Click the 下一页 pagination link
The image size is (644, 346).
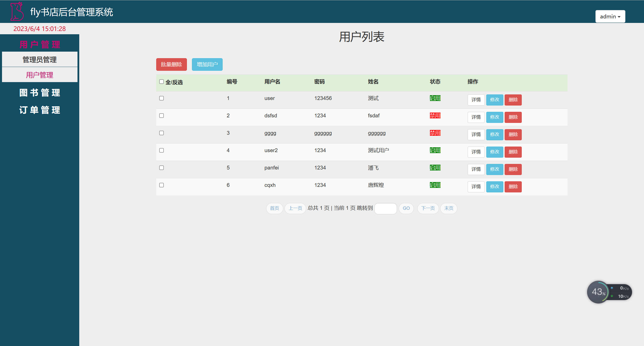[x=428, y=208]
